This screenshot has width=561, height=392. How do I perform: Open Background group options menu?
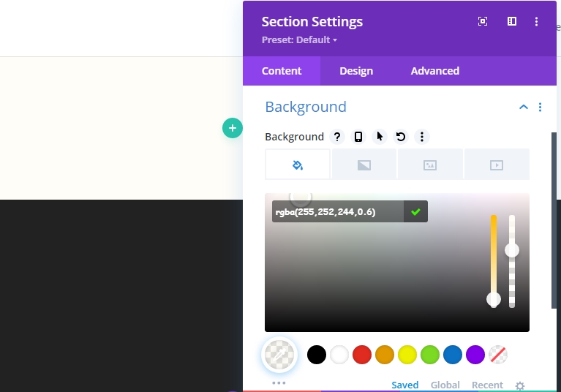(540, 107)
